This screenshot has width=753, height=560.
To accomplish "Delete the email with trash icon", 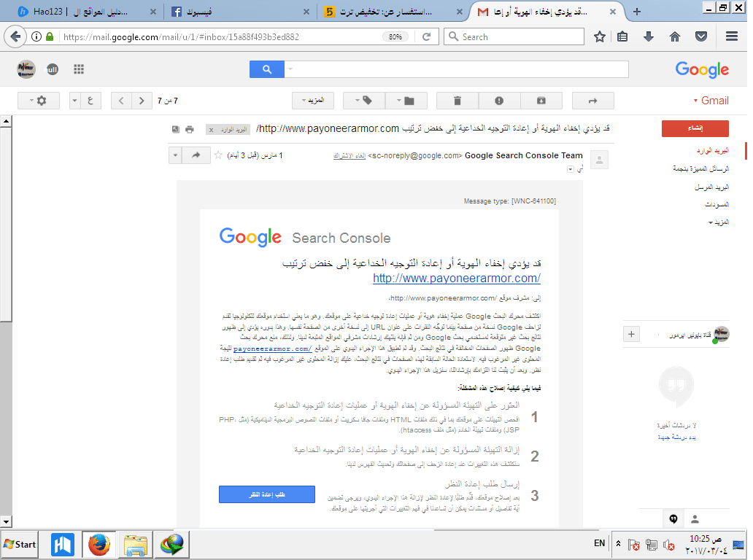I will tap(457, 101).
